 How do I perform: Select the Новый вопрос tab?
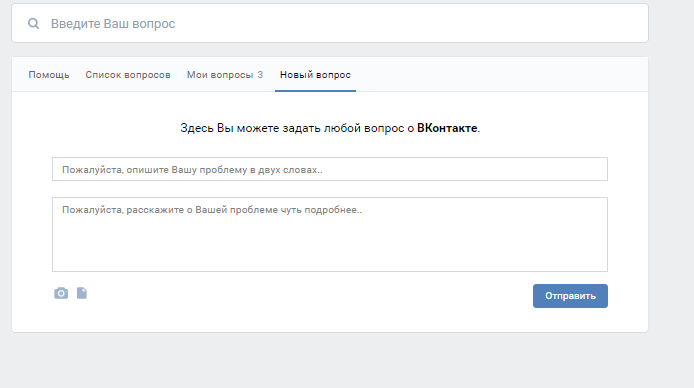315,75
